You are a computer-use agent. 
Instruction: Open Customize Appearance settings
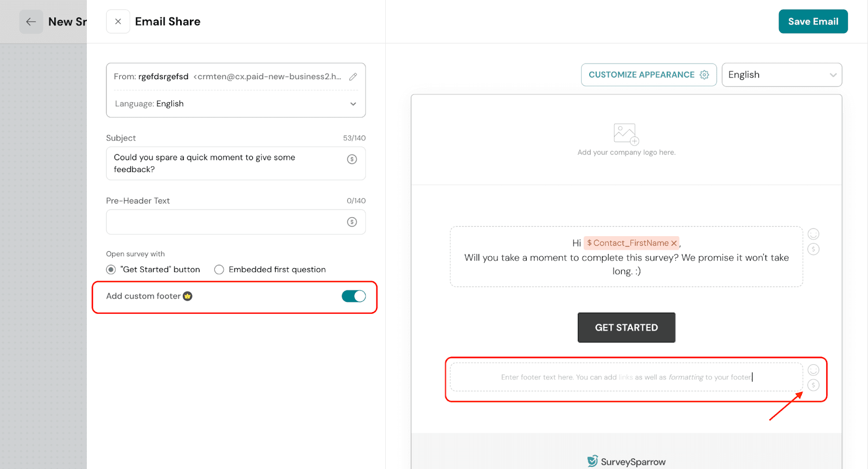[648, 75]
